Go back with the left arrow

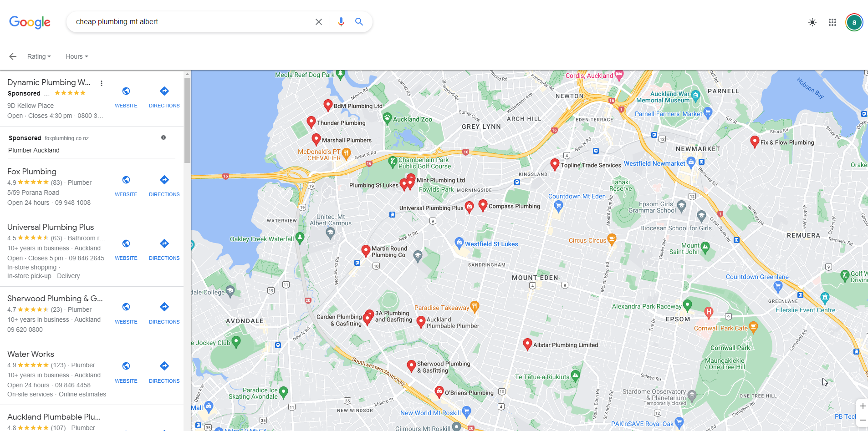pos(13,56)
